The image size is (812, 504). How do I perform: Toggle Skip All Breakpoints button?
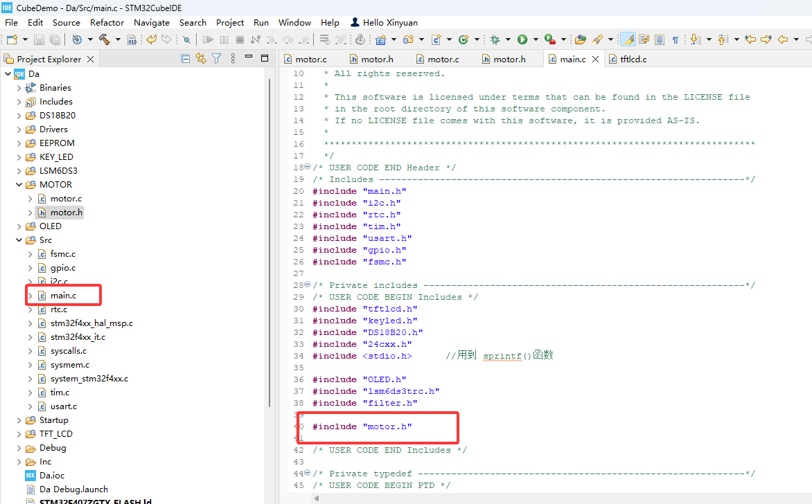(186, 39)
